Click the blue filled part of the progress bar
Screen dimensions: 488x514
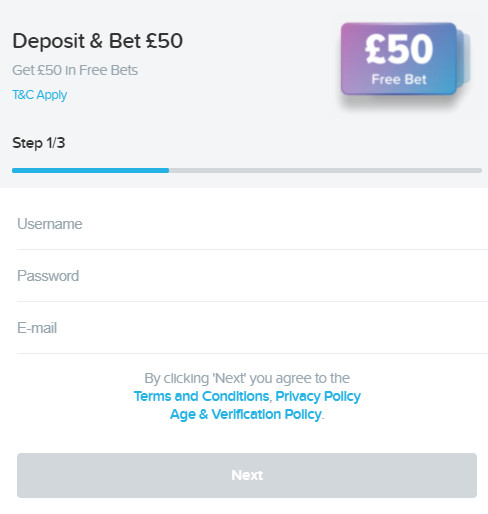[x=90, y=170]
